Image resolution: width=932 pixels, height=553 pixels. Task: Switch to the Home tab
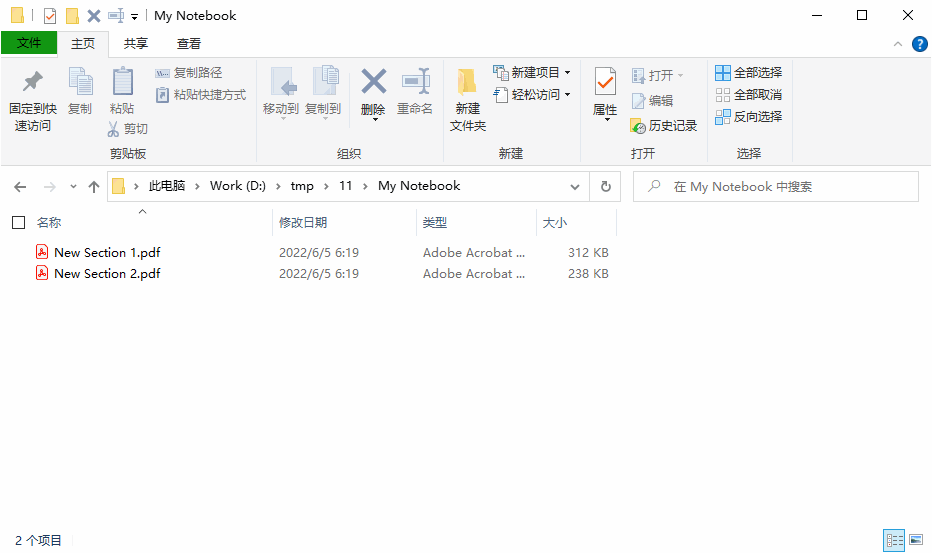point(83,43)
